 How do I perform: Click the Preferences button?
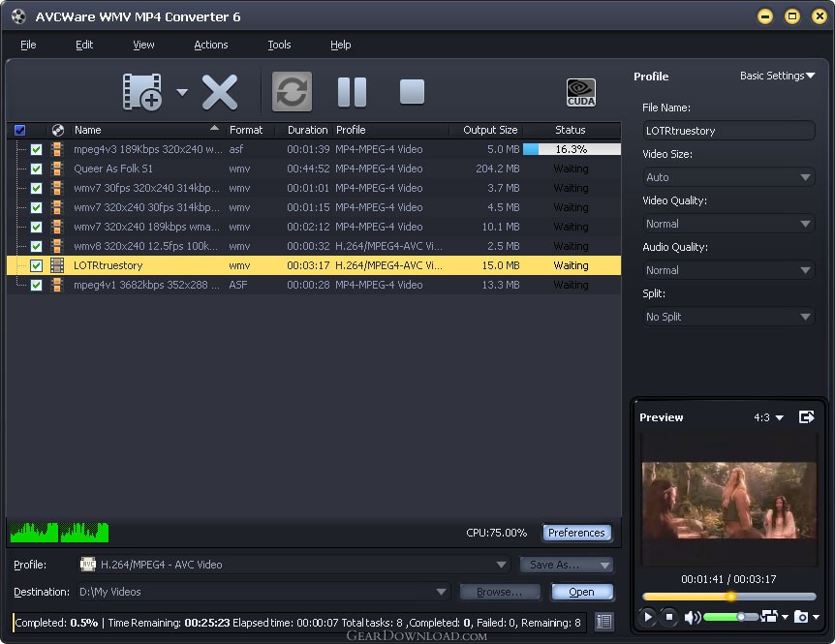point(576,533)
